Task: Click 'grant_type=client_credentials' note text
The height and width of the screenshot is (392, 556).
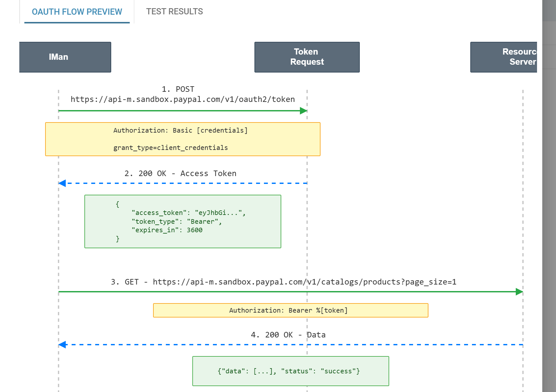Action: pos(170,148)
